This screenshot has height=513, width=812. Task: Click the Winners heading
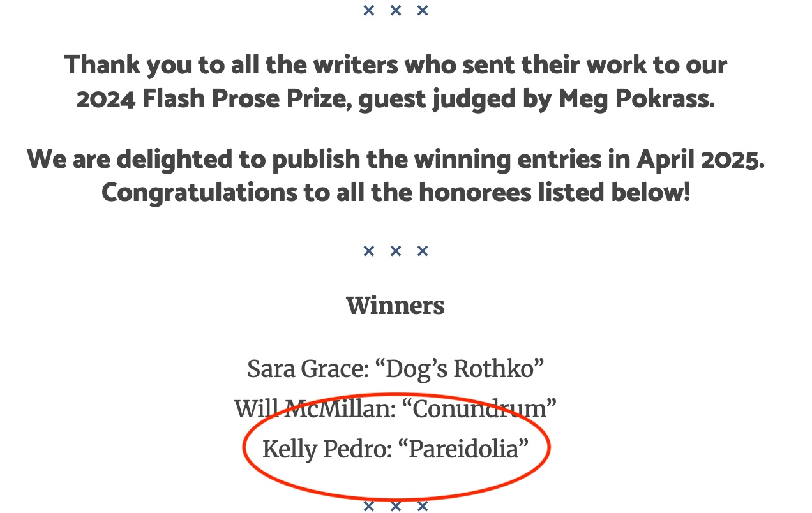395,306
